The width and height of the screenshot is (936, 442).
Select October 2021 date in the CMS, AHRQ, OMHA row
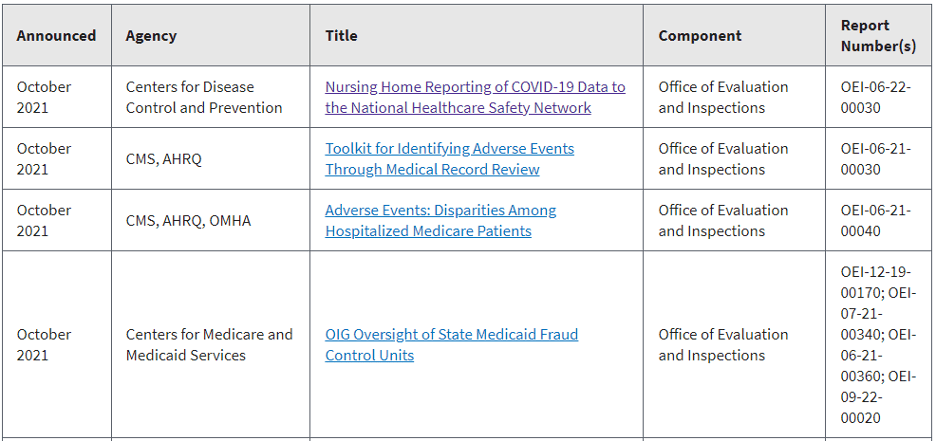[x=44, y=221]
